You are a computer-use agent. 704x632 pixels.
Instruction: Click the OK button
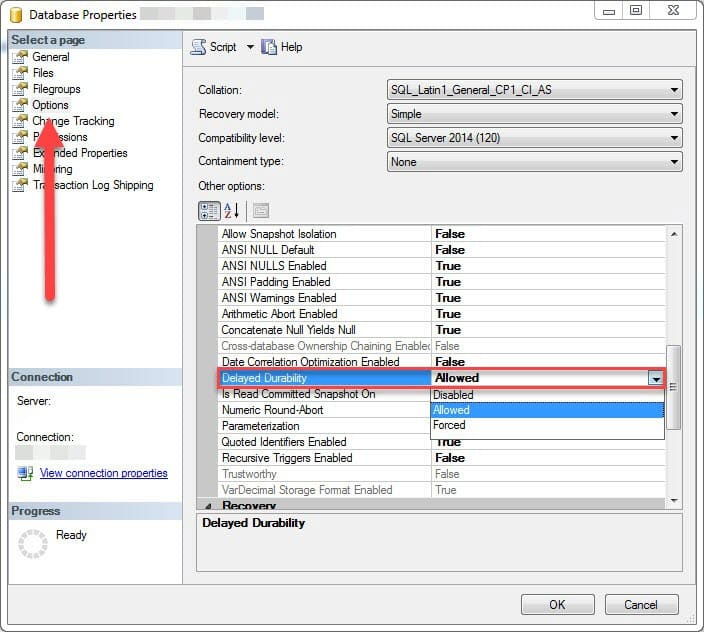click(558, 605)
